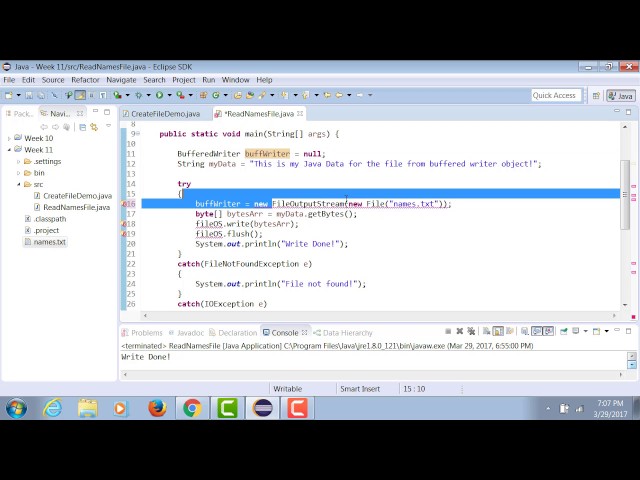Click the red error marker on line 16
The height and width of the screenshot is (480, 640).
(124, 204)
